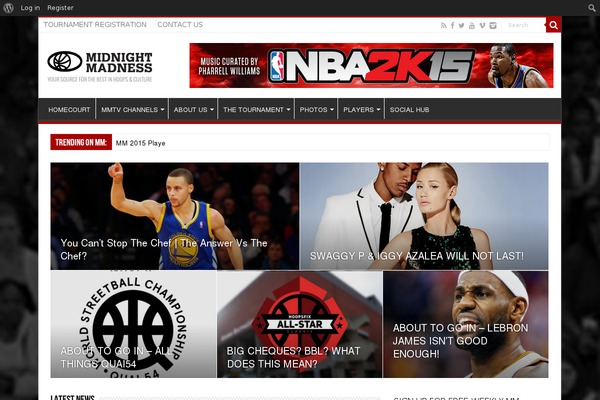Open the Tournament Registration link
Viewport: 600px width, 400px height.
click(x=95, y=24)
